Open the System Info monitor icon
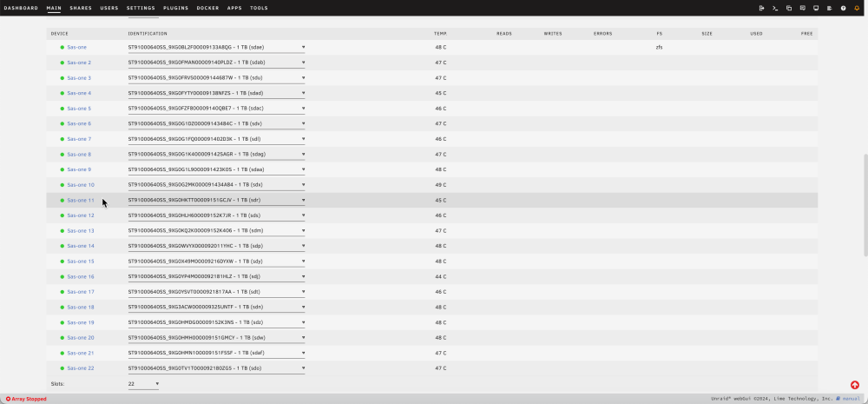 click(816, 9)
